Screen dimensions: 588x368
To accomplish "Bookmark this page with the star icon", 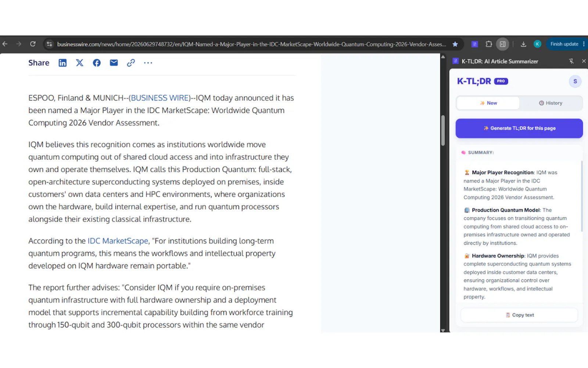I will (455, 44).
